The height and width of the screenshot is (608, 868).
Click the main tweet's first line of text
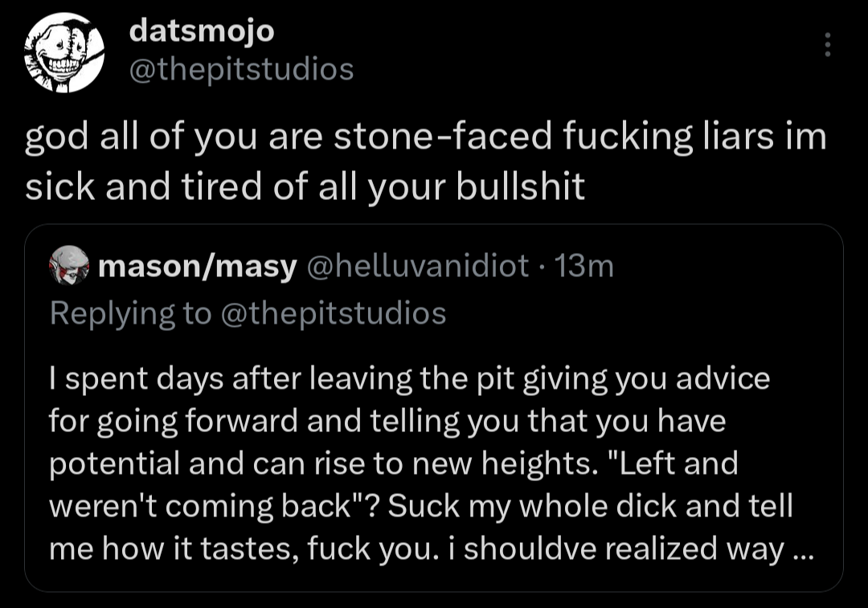point(426,137)
